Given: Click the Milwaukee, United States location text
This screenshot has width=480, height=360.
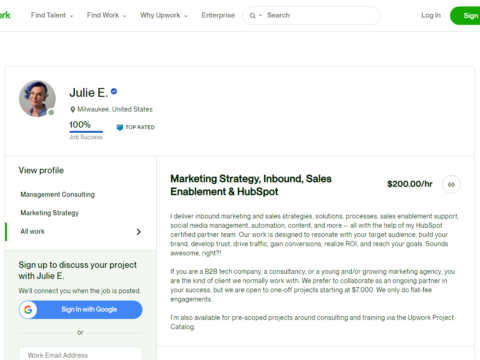Looking at the screenshot, I should [x=115, y=109].
